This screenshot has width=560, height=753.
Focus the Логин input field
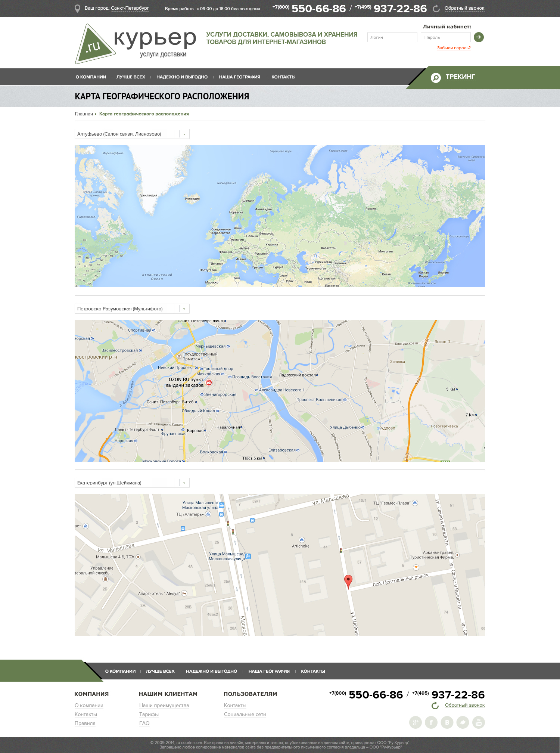tap(392, 37)
